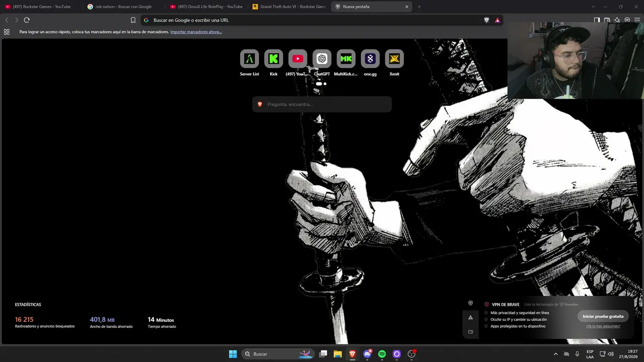Open File Explorer from the taskbar

click(338, 354)
